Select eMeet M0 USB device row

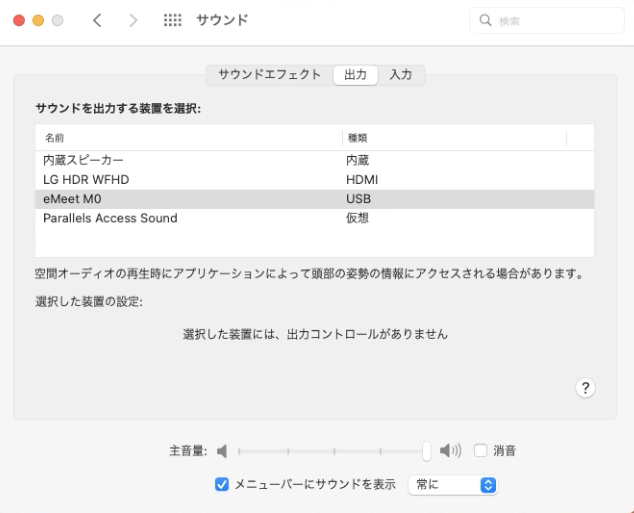pos(75,199)
